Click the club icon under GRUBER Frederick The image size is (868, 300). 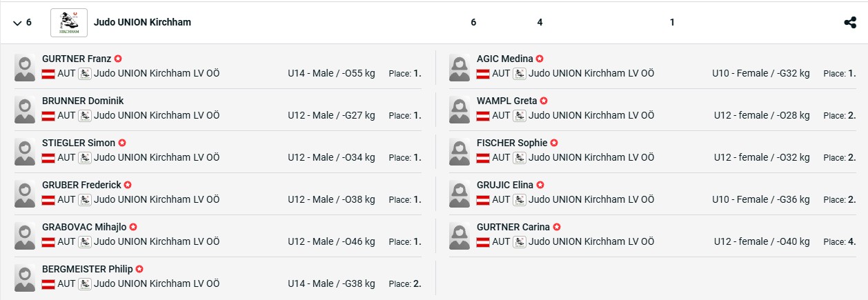point(85,200)
